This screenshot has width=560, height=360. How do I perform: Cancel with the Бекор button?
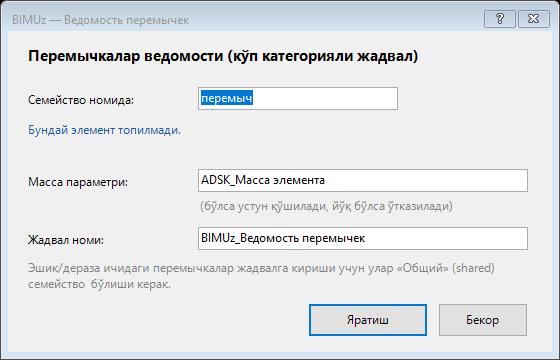coord(482,320)
